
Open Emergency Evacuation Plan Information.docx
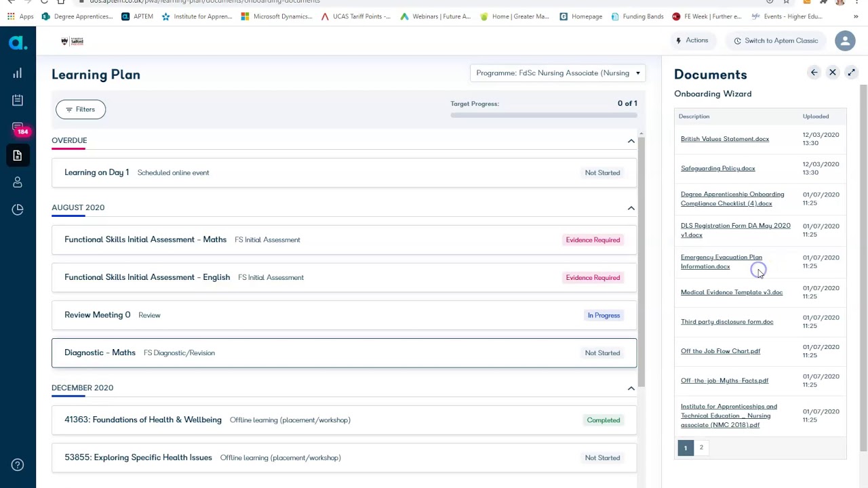[722, 262]
